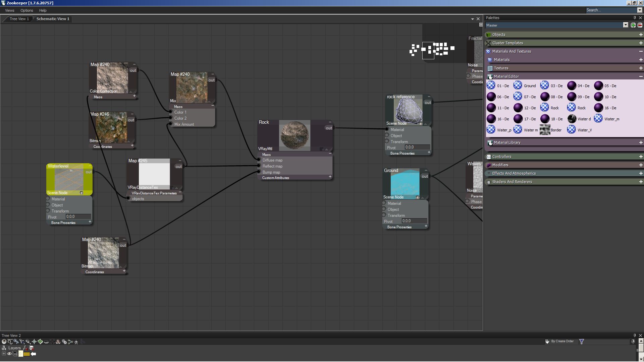Switch to Tree View 1 tab
644x362 pixels.
(19, 19)
